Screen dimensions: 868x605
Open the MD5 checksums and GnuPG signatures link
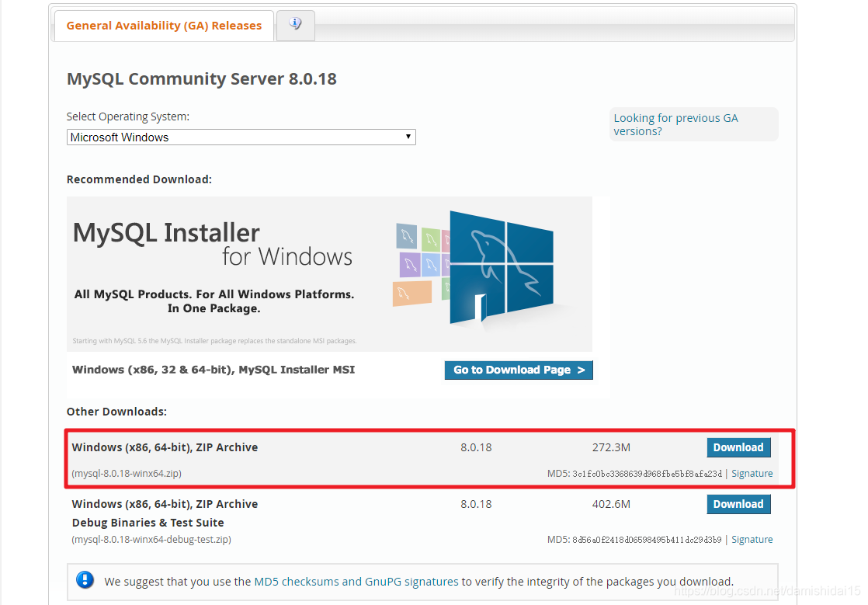click(356, 582)
